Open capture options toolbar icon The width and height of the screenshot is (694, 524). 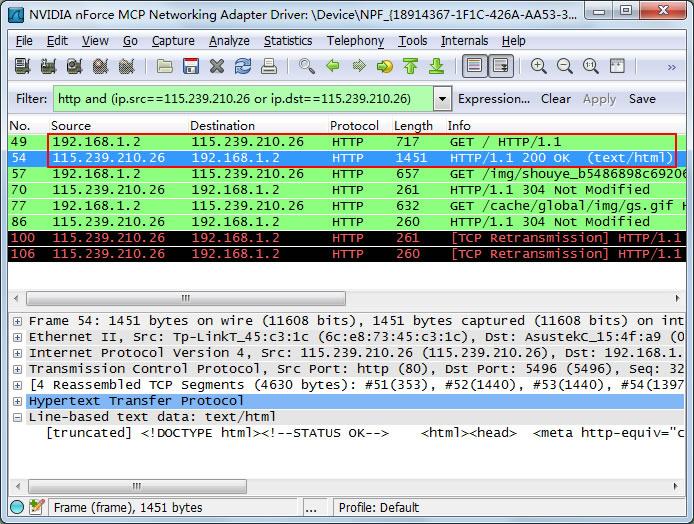[48, 66]
